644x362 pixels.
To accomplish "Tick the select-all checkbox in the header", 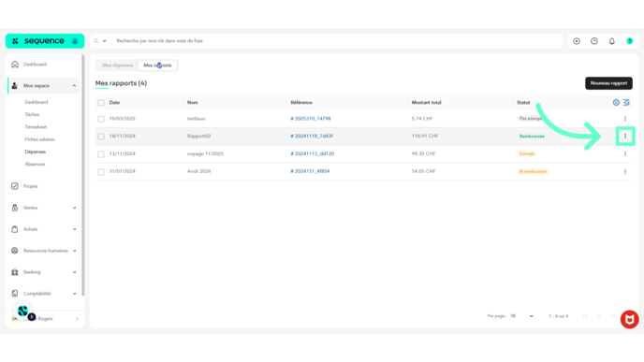I will pos(101,103).
